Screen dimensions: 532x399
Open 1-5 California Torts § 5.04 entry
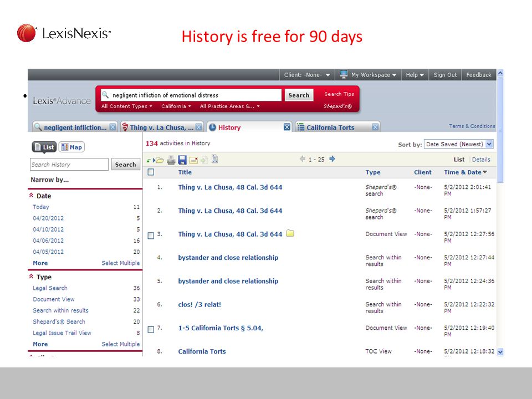pyautogui.click(x=221, y=328)
